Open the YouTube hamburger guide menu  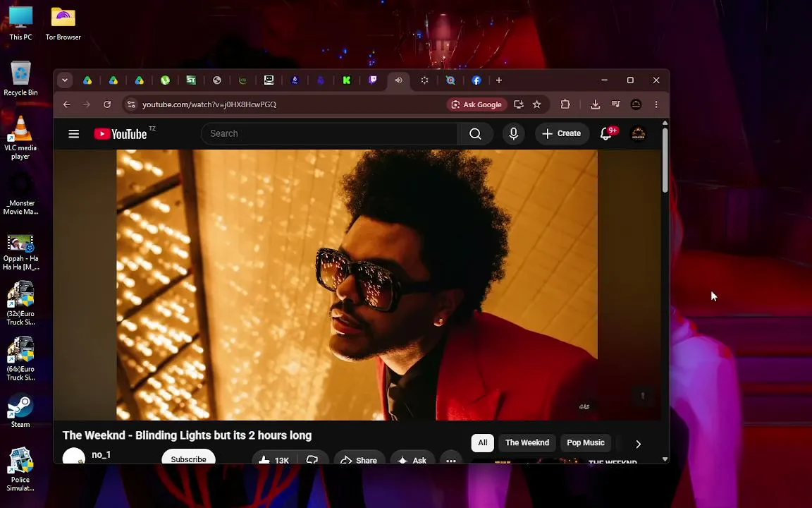coord(73,134)
